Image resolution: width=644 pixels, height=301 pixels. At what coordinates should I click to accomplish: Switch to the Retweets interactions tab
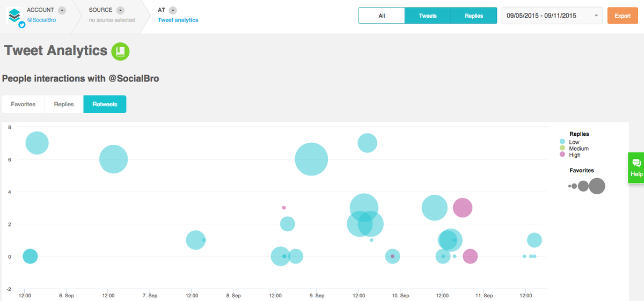pyautogui.click(x=105, y=104)
